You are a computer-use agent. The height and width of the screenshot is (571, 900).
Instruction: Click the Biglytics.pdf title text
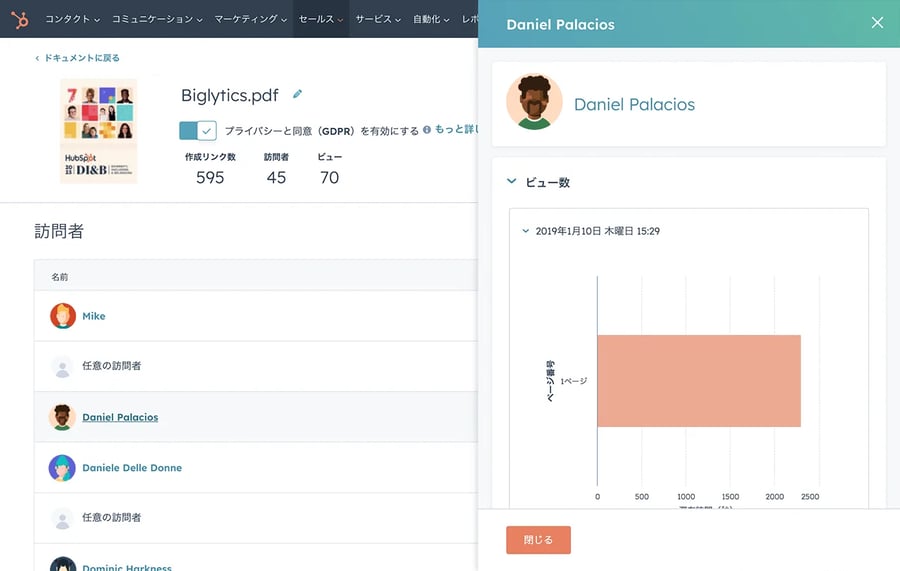pyautogui.click(x=230, y=95)
